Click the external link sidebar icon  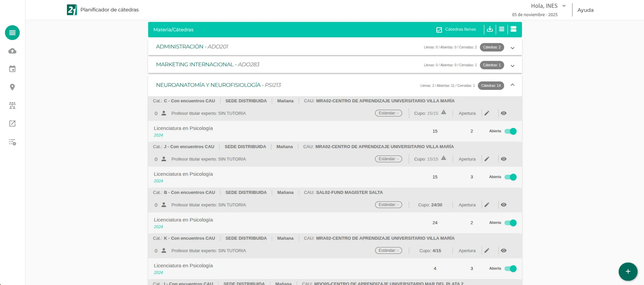click(x=12, y=123)
